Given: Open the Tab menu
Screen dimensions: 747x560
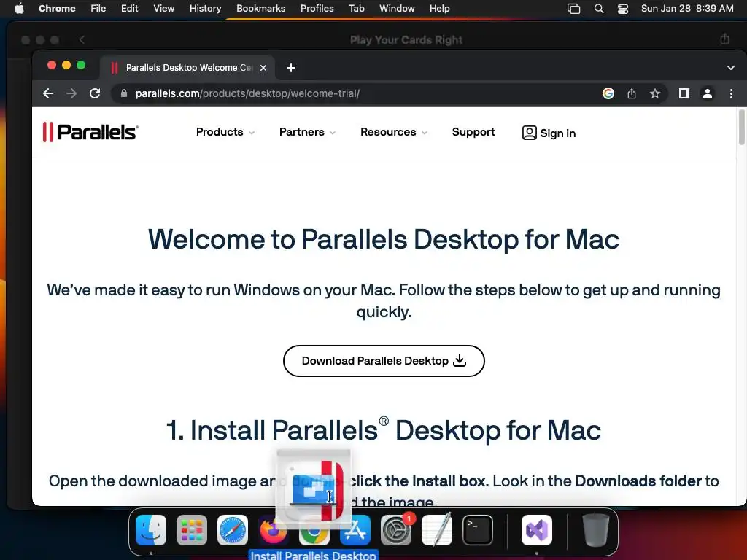Looking at the screenshot, I should pyautogui.click(x=356, y=8).
